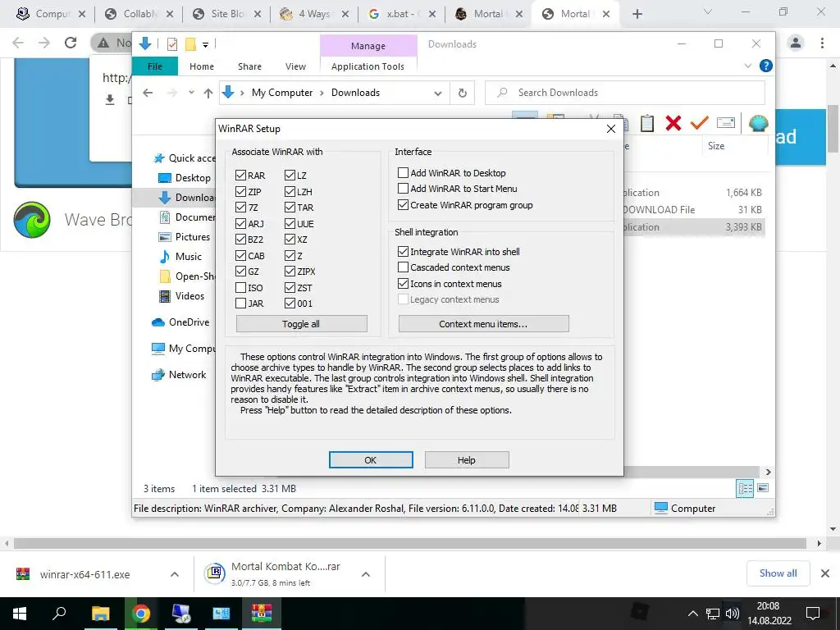Enable Add WinRAR to Desktop
Screen dimensions: 840x630
403,172
